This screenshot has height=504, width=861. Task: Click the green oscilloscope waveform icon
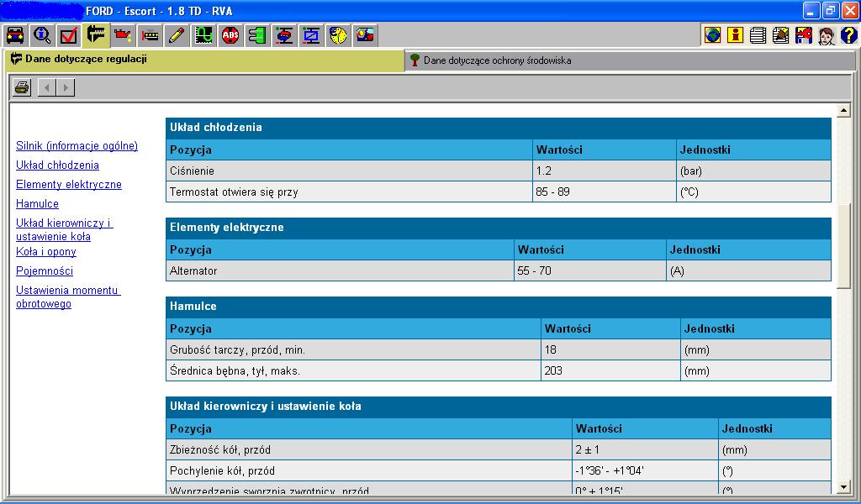(x=203, y=35)
